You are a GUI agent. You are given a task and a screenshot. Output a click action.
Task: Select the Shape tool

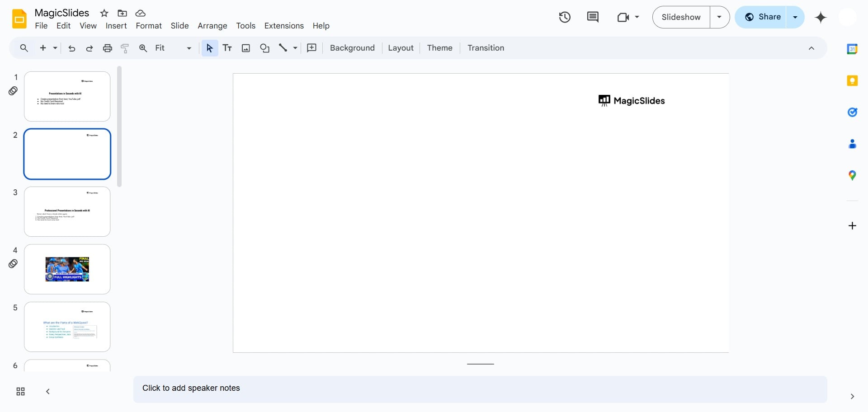pyautogui.click(x=265, y=48)
